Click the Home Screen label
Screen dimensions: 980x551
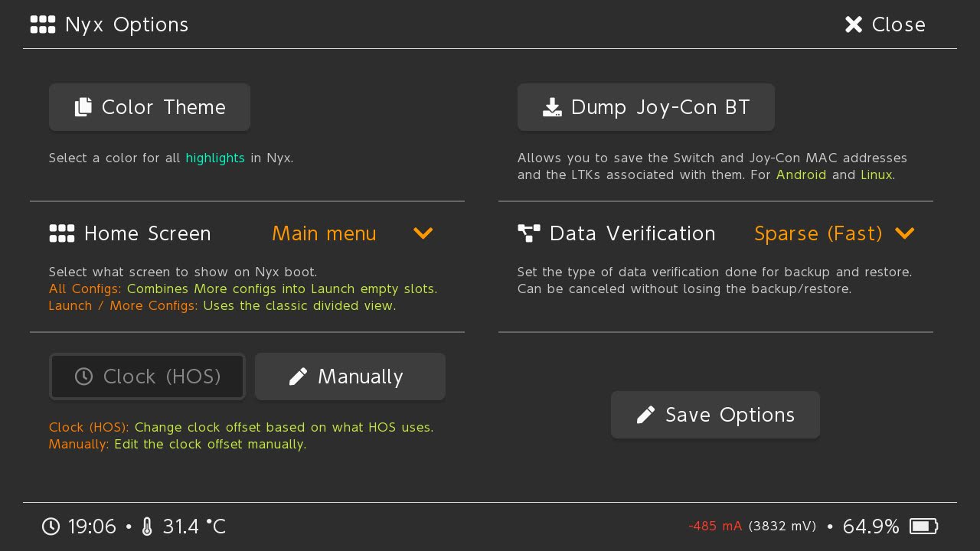(x=148, y=233)
